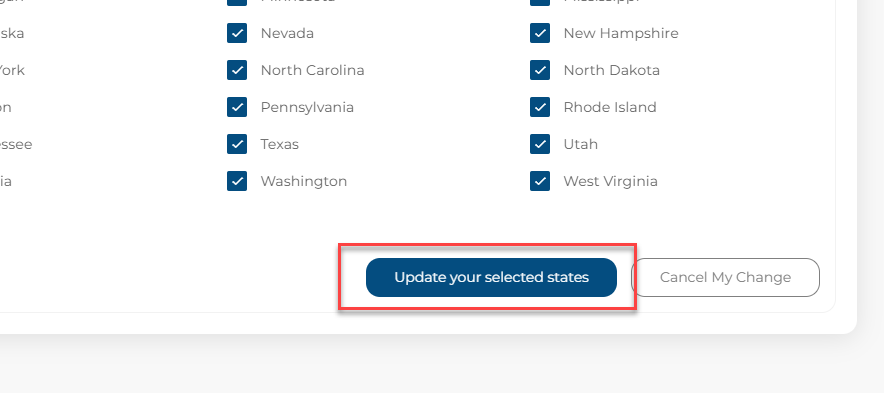
Task: Click the 'Pennsylvania' label text
Action: click(x=307, y=107)
